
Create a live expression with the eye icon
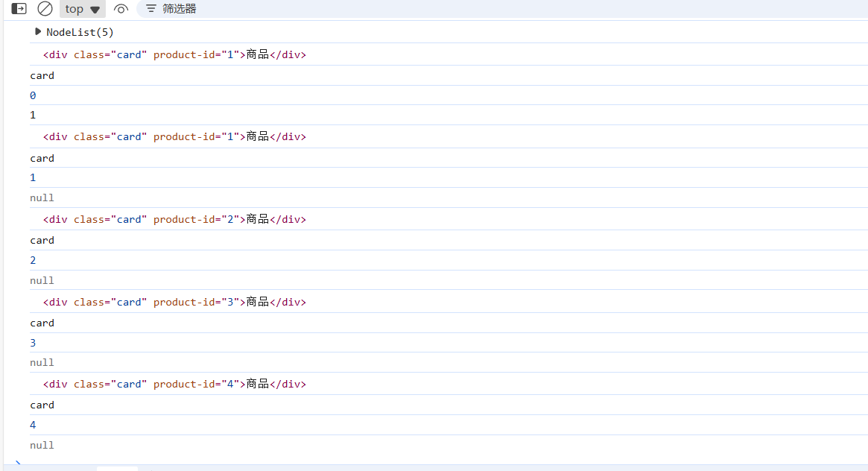pyautogui.click(x=121, y=9)
